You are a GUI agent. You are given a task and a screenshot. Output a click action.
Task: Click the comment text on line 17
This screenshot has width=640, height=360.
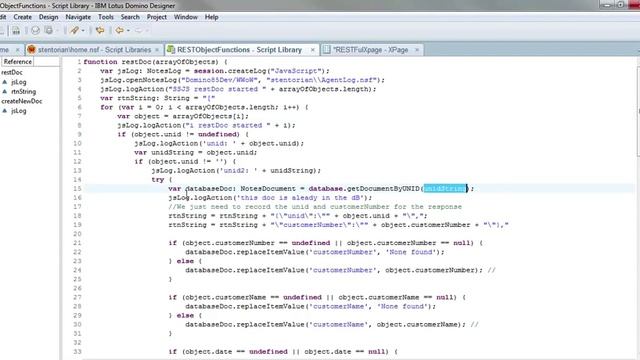[315, 207]
